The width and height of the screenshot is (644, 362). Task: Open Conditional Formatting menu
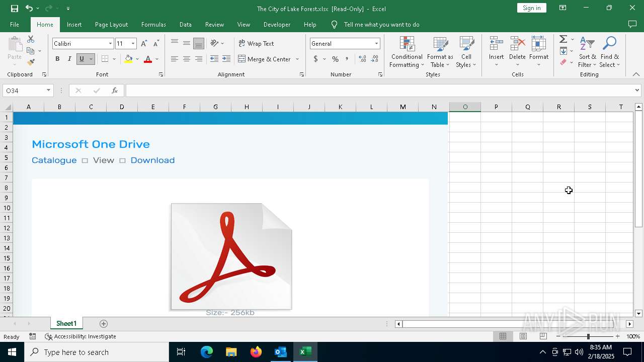pyautogui.click(x=407, y=52)
